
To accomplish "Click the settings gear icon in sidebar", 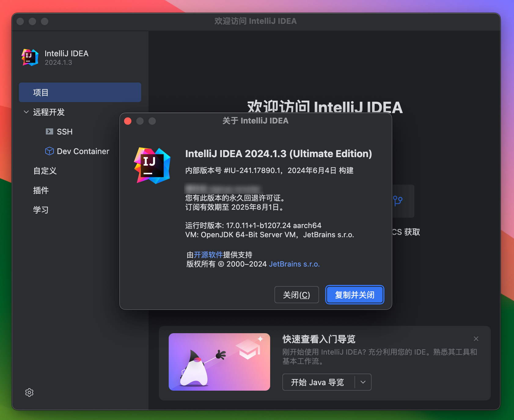I will [29, 392].
